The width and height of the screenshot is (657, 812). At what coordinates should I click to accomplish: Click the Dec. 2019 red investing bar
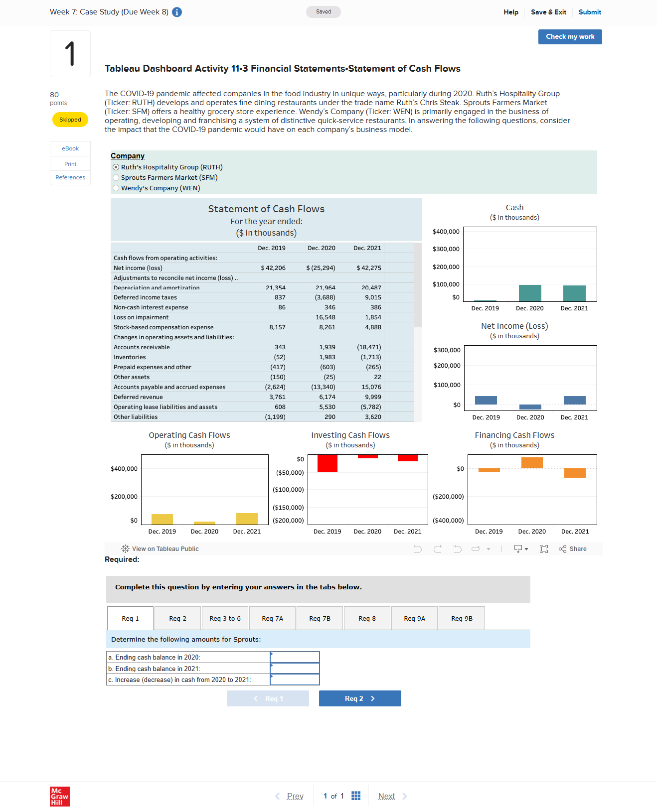pyautogui.click(x=328, y=463)
